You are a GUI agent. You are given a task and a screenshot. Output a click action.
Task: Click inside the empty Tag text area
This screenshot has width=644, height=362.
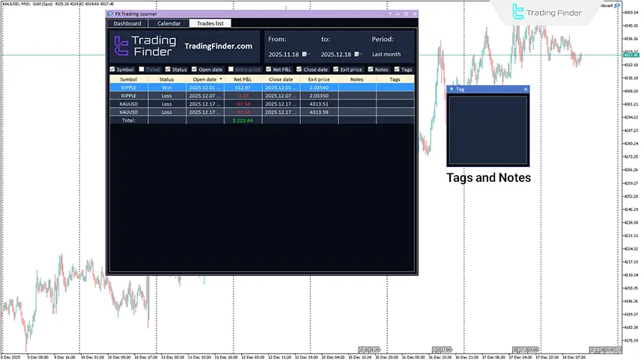click(x=487, y=129)
